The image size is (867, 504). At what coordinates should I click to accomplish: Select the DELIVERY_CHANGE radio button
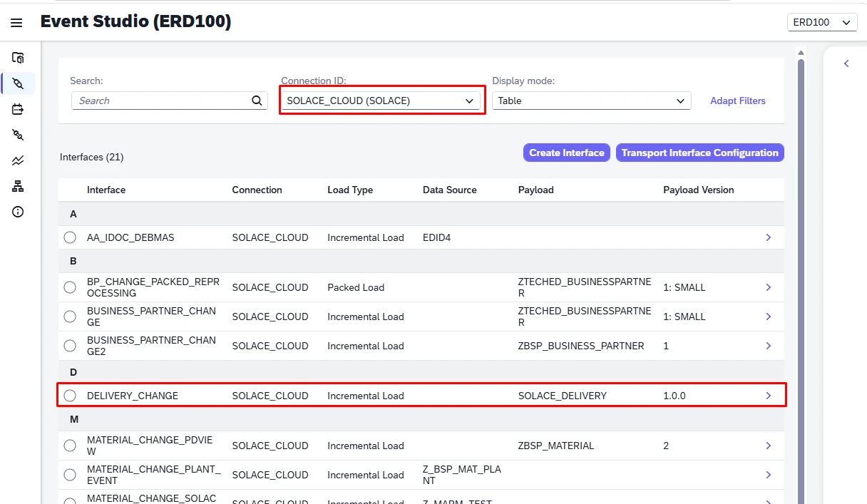(70, 396)
